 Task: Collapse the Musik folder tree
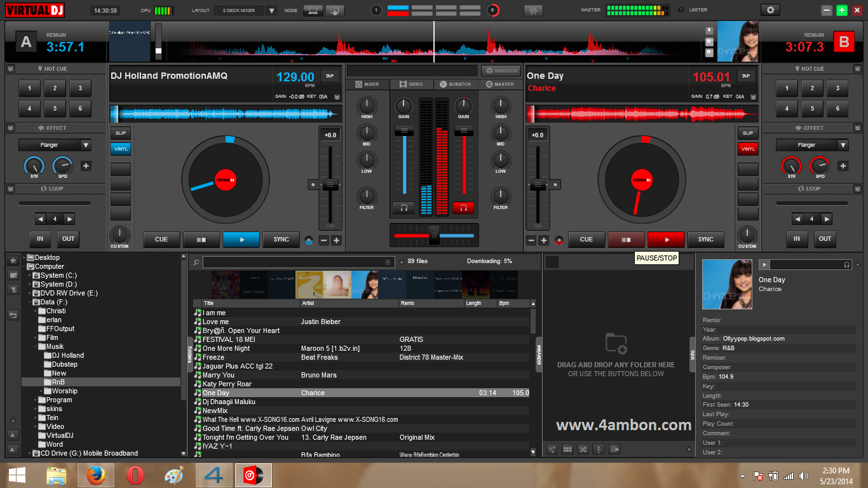[35, 347]
